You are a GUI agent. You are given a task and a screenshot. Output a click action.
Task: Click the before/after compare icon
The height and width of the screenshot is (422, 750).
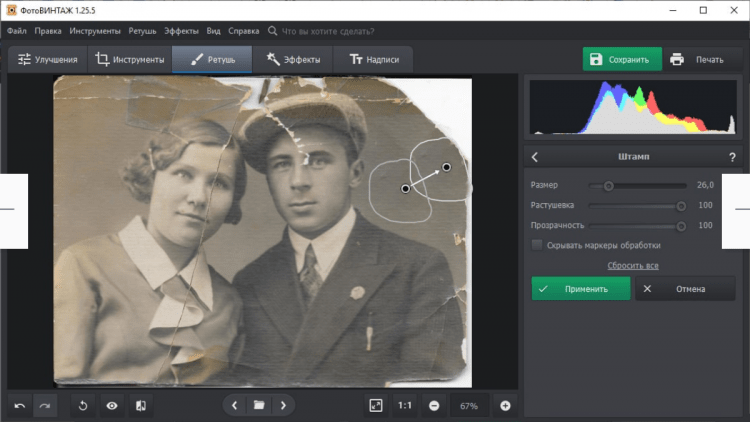coord(141,406)
